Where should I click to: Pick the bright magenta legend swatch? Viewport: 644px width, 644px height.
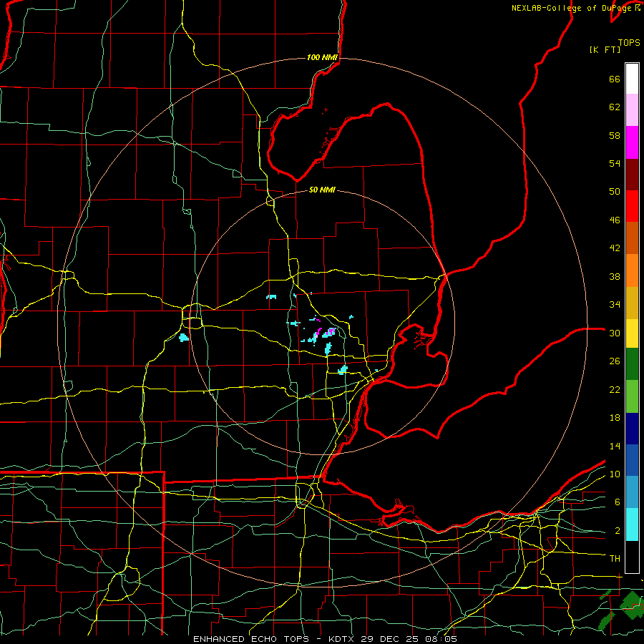(632, 142)
